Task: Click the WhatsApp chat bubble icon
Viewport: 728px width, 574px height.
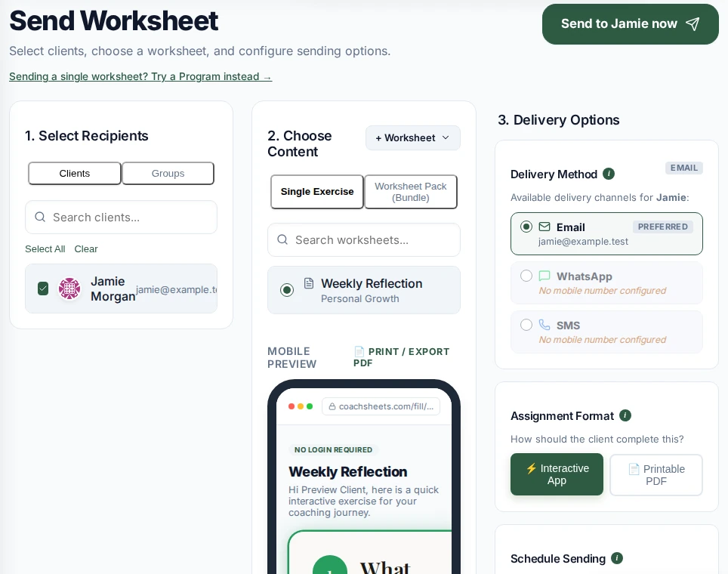Action: coord(544,276)
